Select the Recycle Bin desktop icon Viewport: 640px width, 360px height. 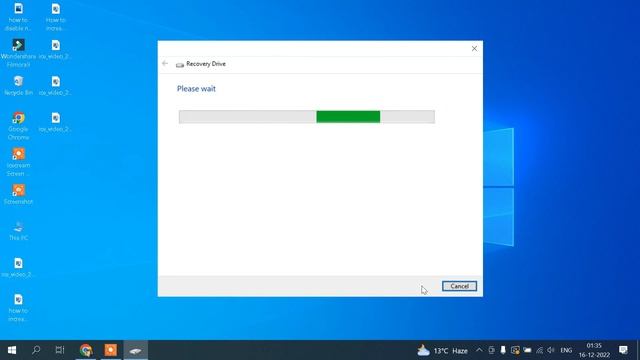(18, 86)
